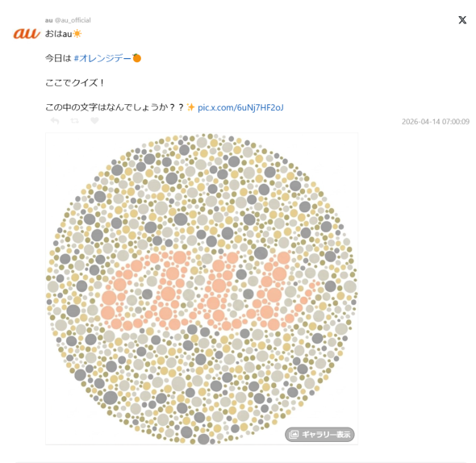Click the orange fruit emoji after the hashtag
Screen dimensions: 476x463
point(137,58)
